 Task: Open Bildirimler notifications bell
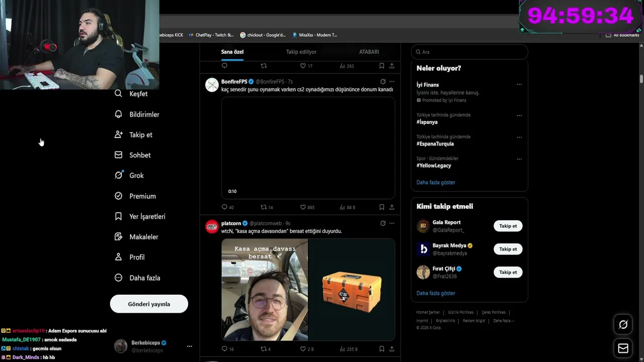(x=137, y=114)
